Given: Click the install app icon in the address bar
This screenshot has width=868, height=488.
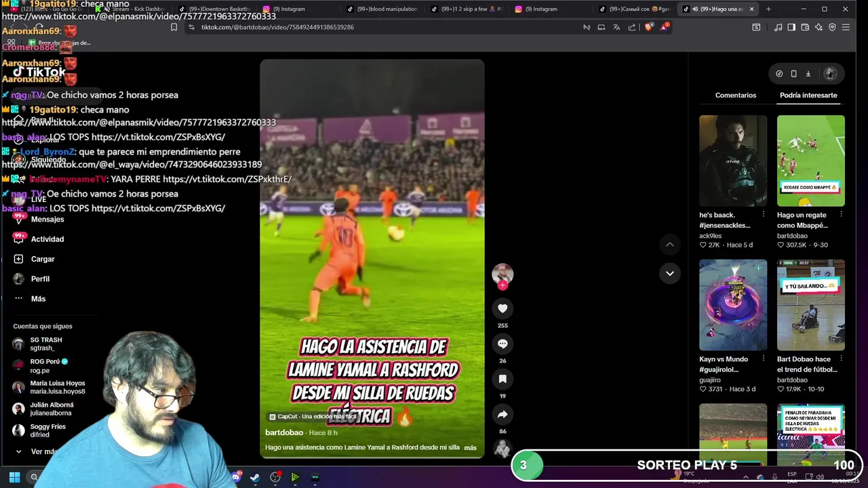Looking at the screenshot, I should point(601,27).
